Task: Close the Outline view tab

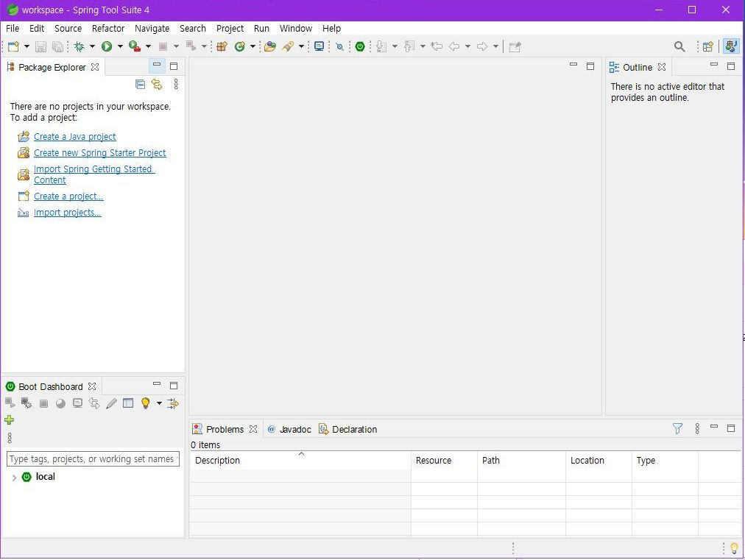Action: pos(662,67)
